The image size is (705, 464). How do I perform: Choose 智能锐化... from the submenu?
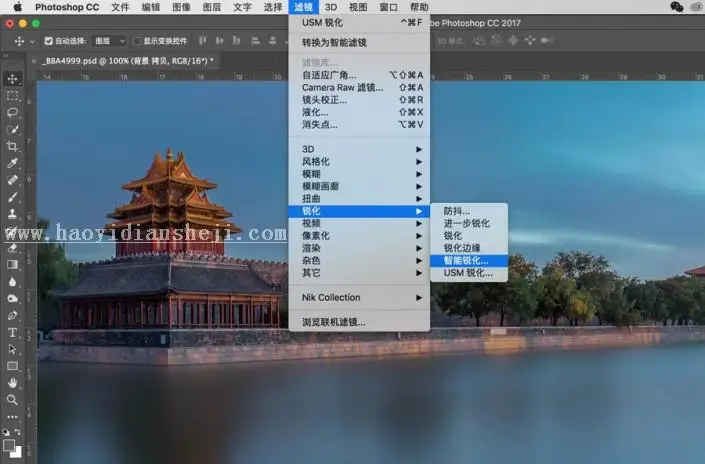coord(469,260)
